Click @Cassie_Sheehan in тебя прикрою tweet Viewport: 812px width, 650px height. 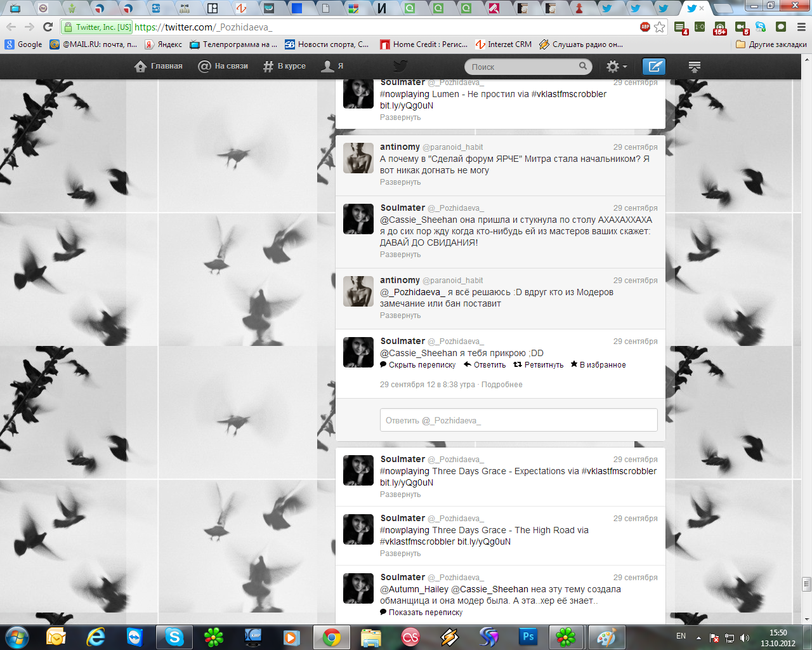[419, 353]
